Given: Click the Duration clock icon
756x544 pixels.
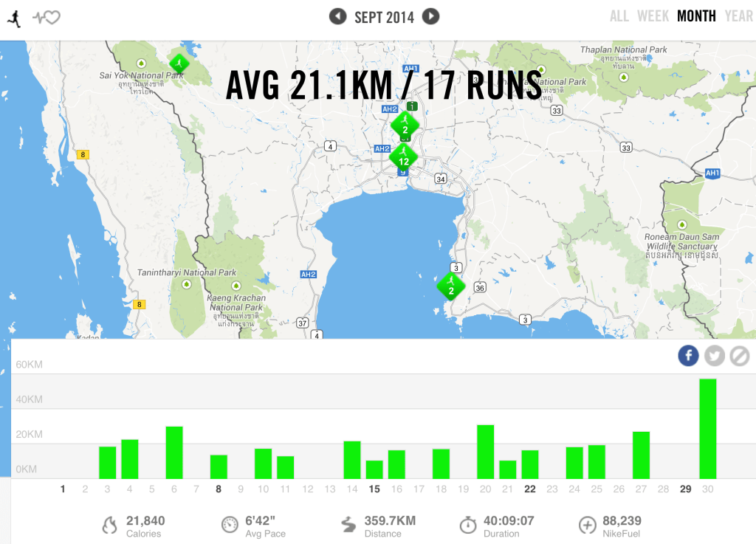Looking at the screenshot, I should click(467, 525).
